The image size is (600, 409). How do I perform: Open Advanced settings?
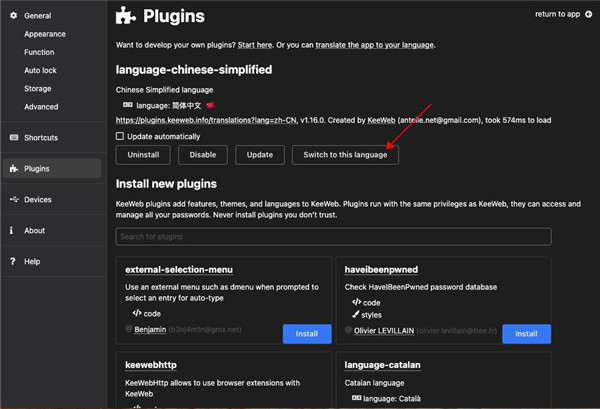click(41, 107)
